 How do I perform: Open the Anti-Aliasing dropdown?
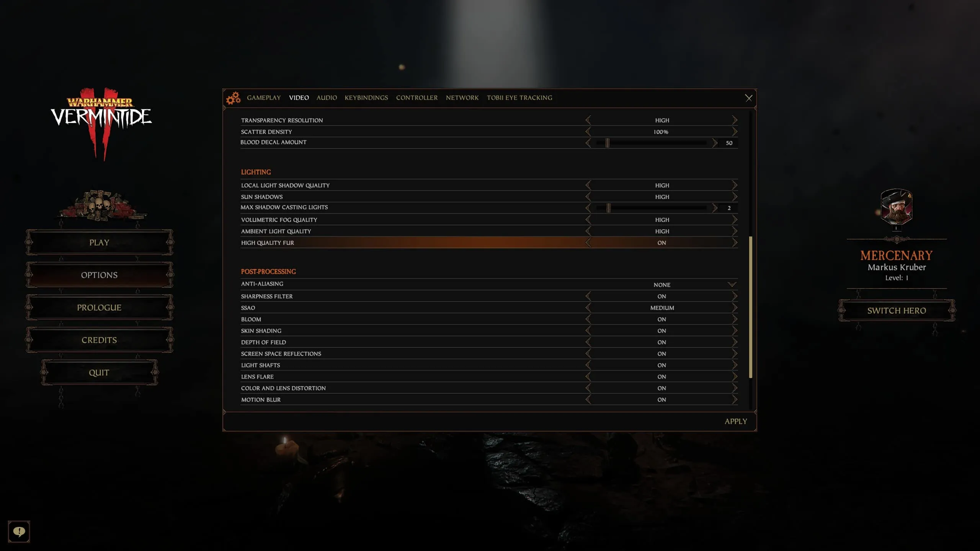click(x=732, y=285)
